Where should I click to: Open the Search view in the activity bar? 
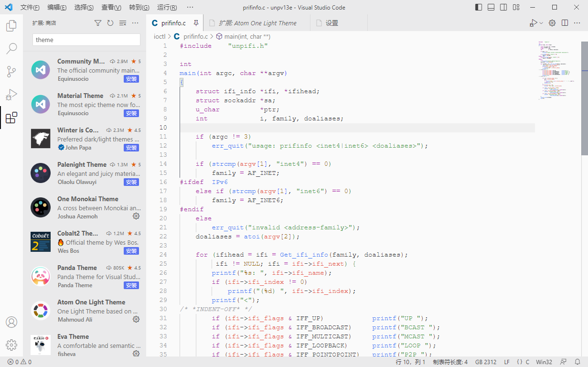tap(11, 48)
